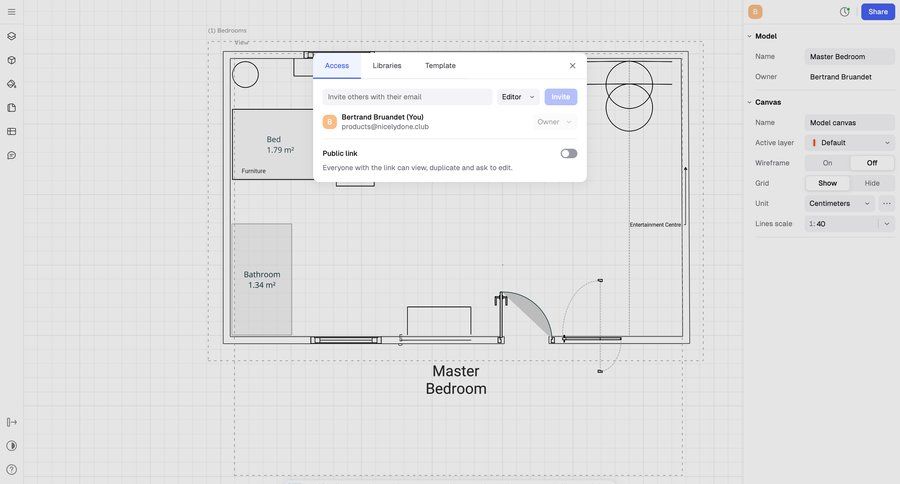Select Hide for Grid
The width and height of the screenshot is (900, 484).
tap(872, 183)
